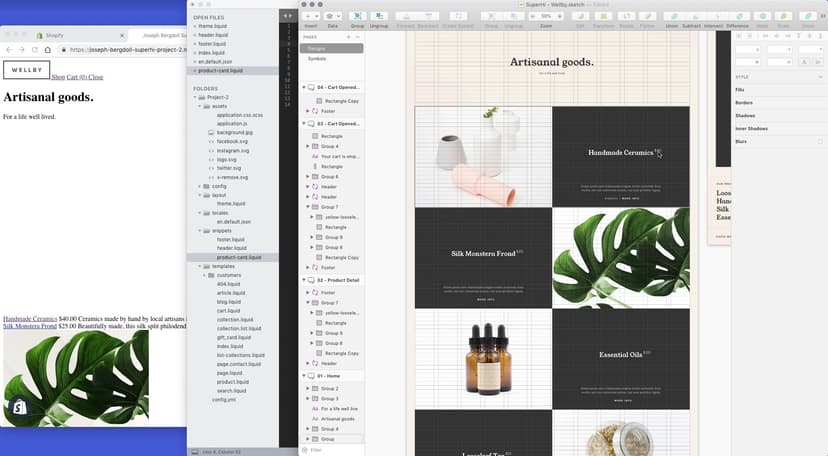Go to browser home page icon
The image size is (828, 456).
(x=48, y=49)
